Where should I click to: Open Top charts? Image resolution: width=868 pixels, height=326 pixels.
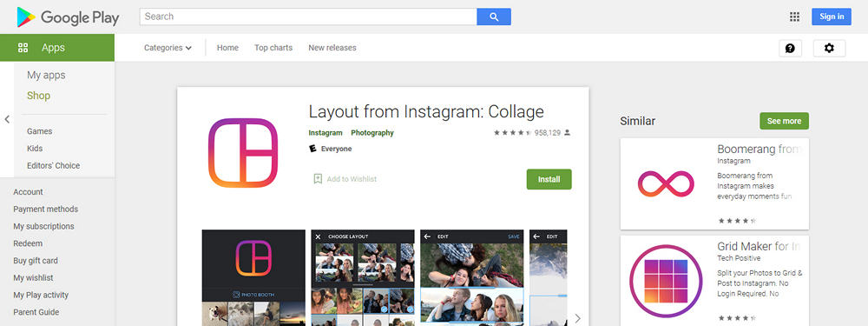(273, 48)
